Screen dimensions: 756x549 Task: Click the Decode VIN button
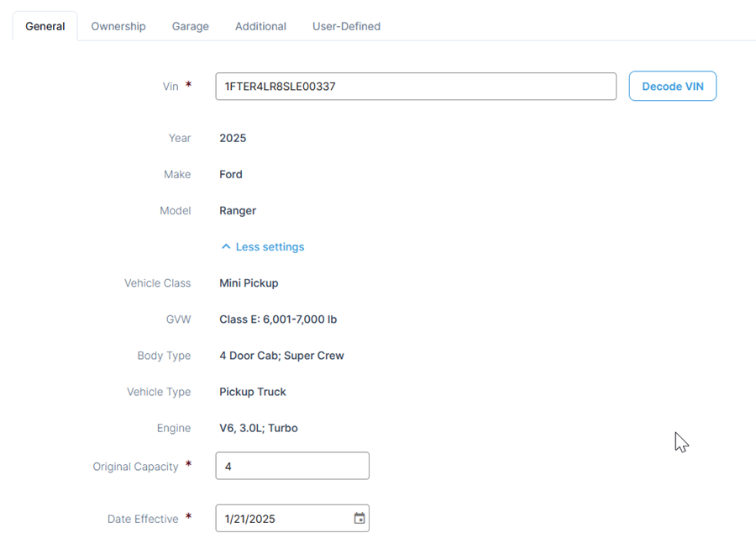[673, 87]
